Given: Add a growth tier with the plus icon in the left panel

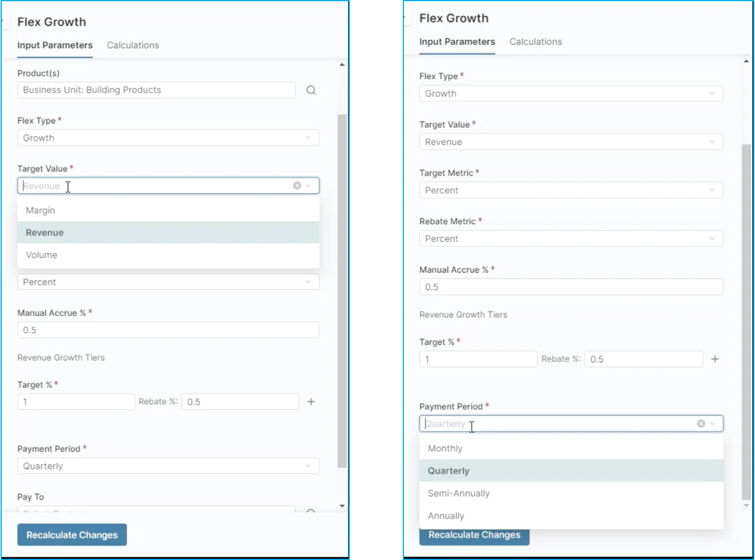Looking at the screenshot, I should pyautogui.click(x=311, y=402).
